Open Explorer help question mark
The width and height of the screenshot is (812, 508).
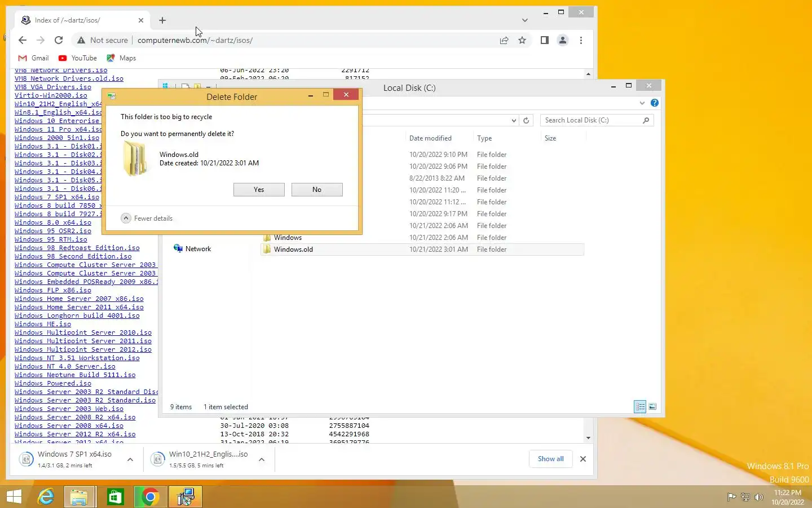(x=654, y=103)
